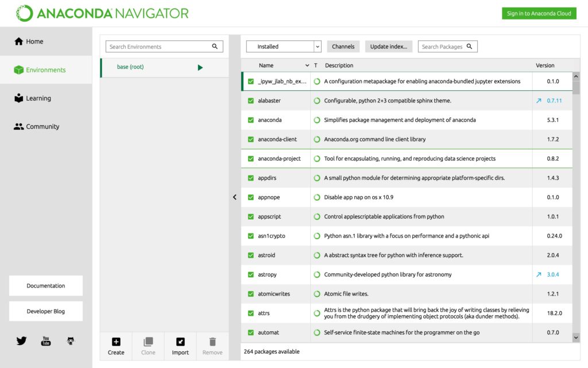
Task: Focus the Search Packages field
Action: (447, 46)
